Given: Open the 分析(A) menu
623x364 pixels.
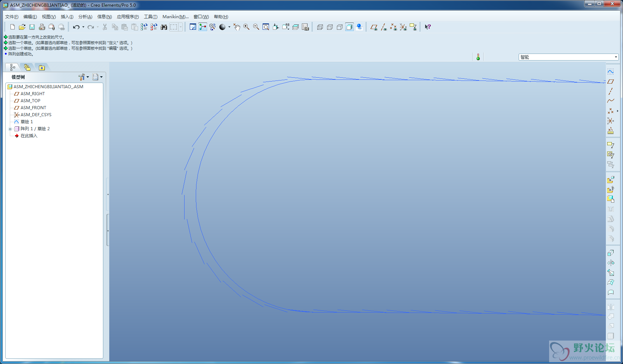Looking at the screenshot, I should [x=85, y=17].
